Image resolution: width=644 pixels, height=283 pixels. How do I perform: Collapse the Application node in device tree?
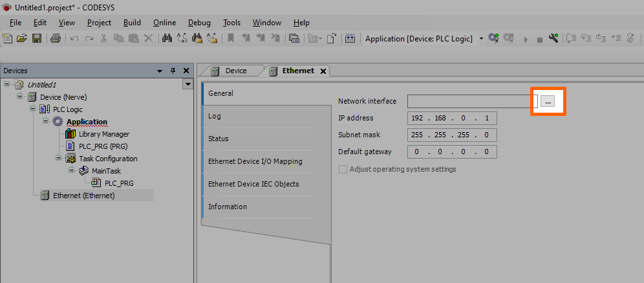45,122
